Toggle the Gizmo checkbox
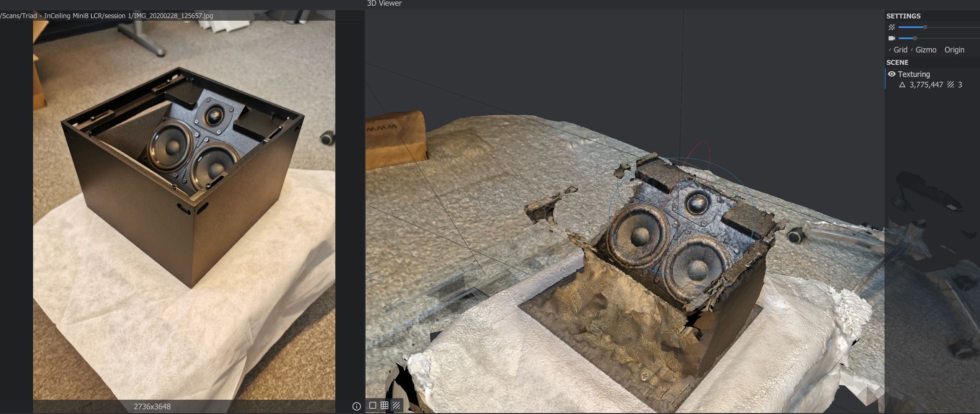The image size is (980, 414). pos(912,50)
